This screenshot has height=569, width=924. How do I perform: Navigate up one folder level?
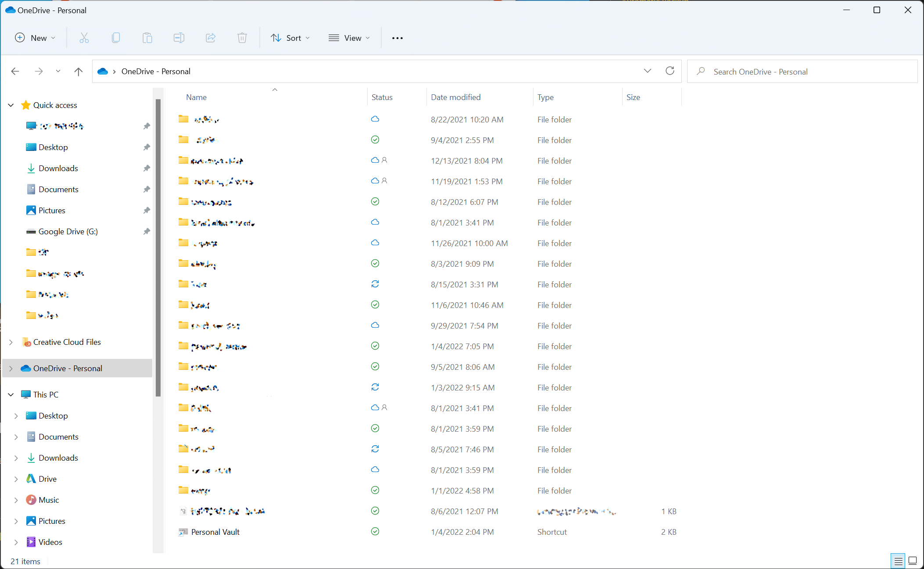click(78, 71)
